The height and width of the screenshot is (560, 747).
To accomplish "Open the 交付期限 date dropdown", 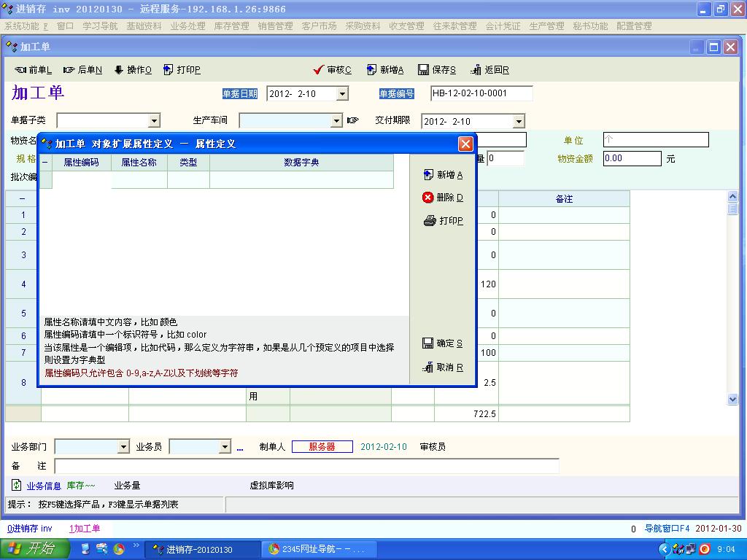I will coord(519,122).
